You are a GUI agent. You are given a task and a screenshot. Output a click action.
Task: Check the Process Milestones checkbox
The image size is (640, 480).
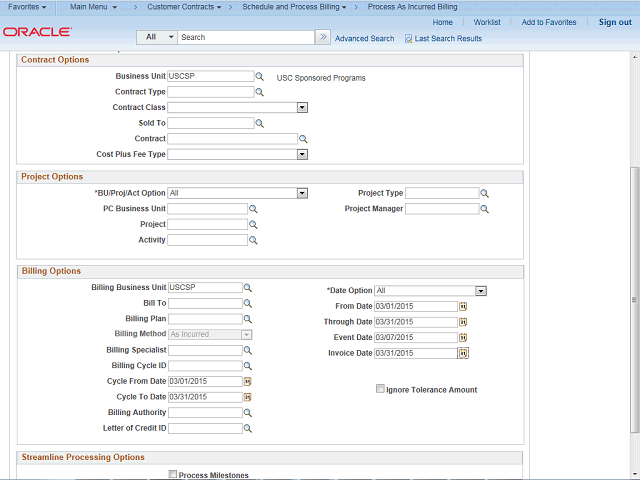tap(173, 475)
